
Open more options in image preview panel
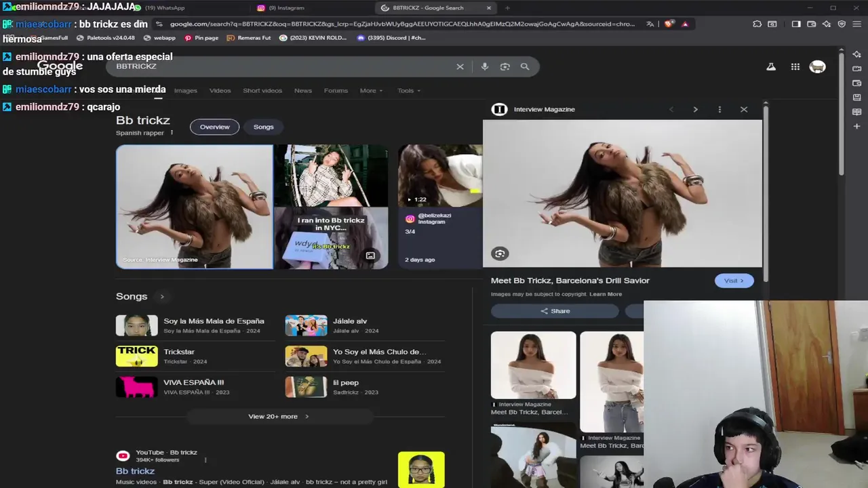pyautogui.click(x=719, y=109)
